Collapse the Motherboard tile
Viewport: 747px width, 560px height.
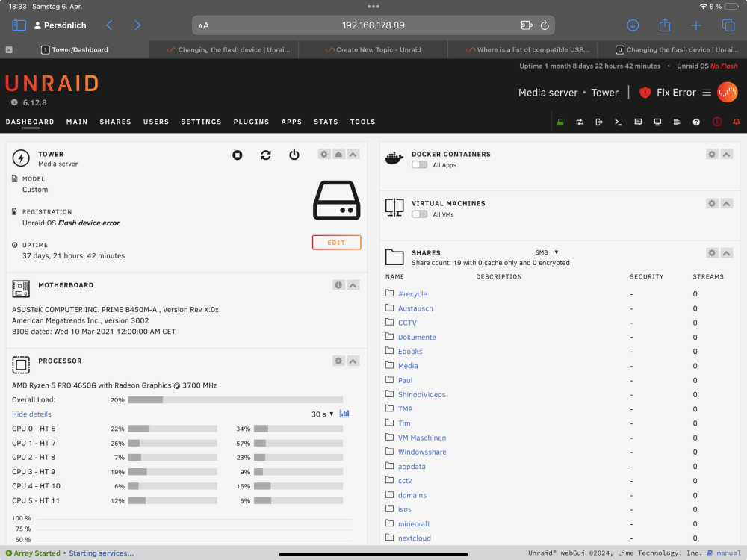[353, 285]
